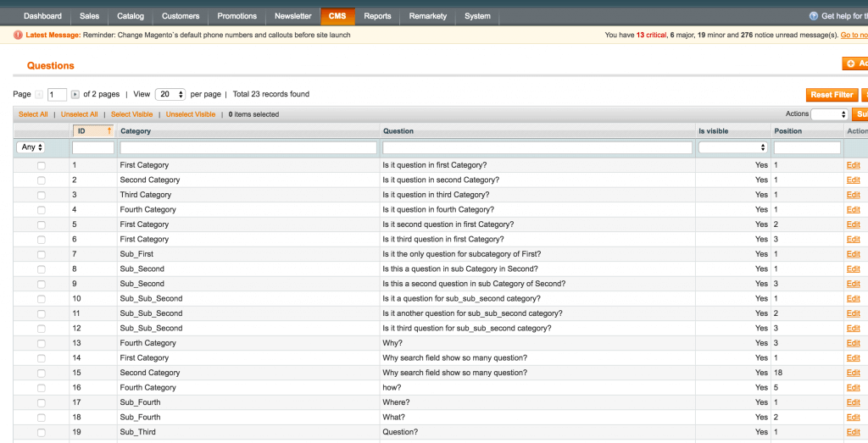The image size is (868, 443).
Task: Click the Select Visible link
Action: pos(131,114)
